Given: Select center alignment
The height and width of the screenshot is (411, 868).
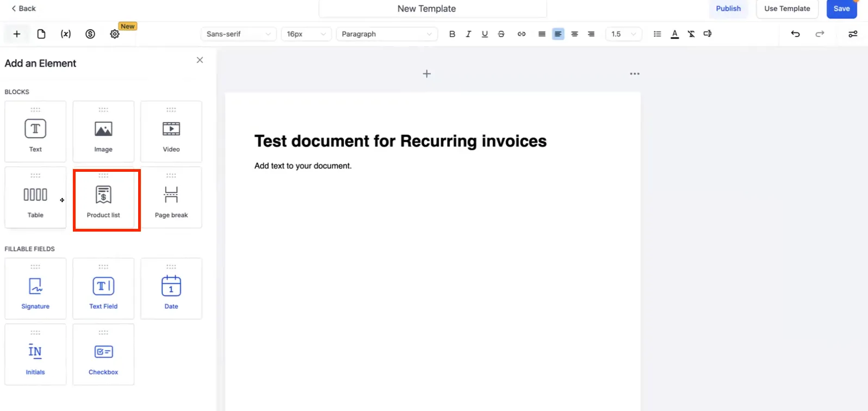Looking at the screenshot, I should (574, 34).
